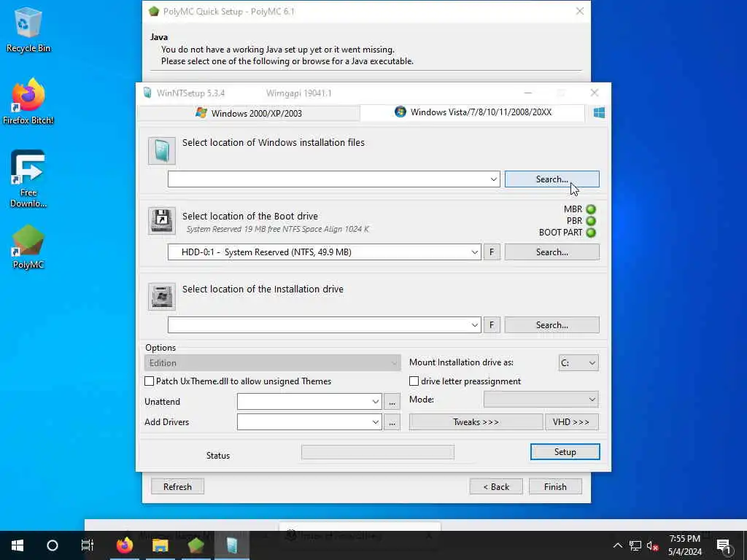747x560 pixels.
Task: Click the Setup button
Action: 565,452
